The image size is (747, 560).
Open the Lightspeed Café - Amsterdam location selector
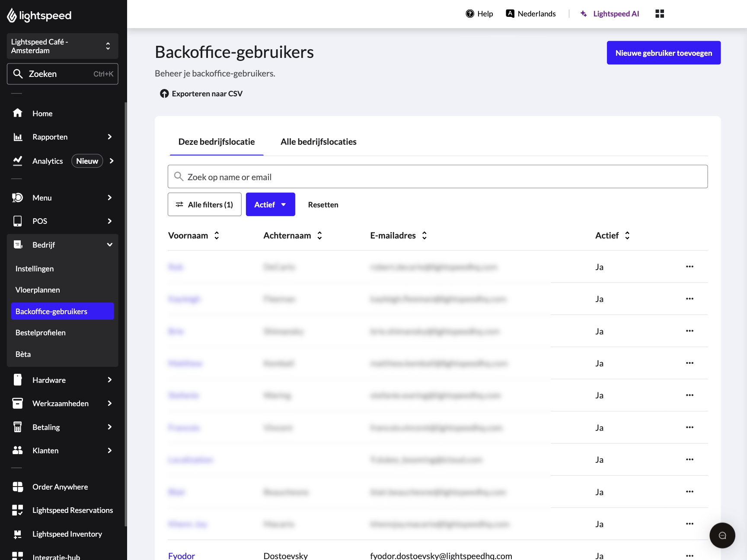pos(62,46)
